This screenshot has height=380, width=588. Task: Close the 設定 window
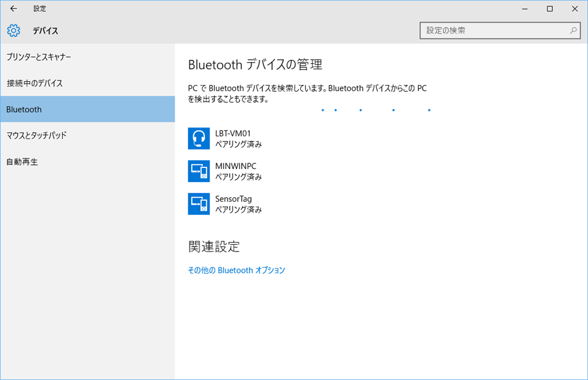pyautogui.click(x=575, y=9)
